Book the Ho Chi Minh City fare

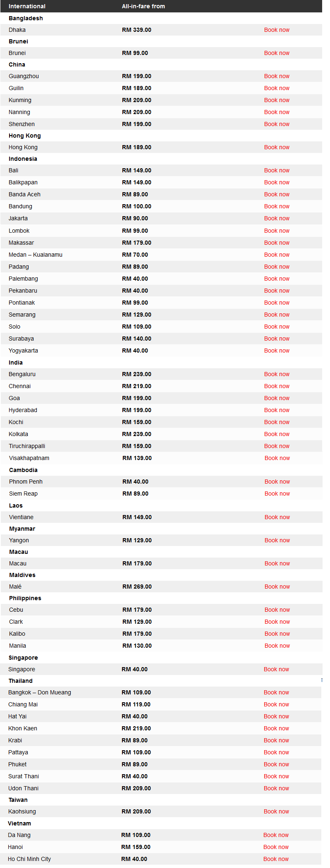pyautogui.click(x=276, y=859)
